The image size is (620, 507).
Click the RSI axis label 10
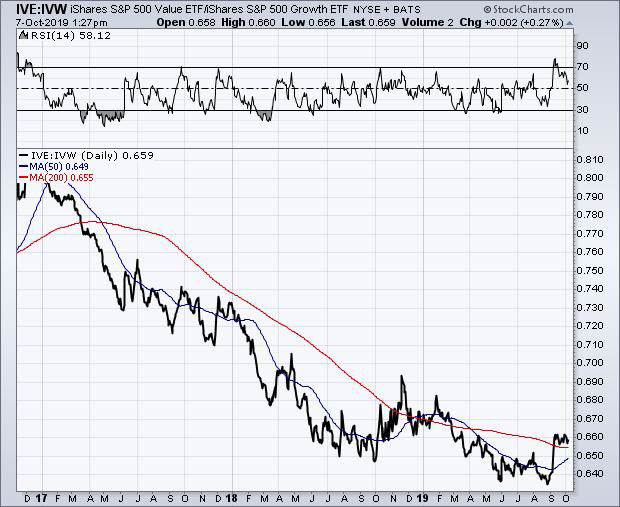click(582, 131)
